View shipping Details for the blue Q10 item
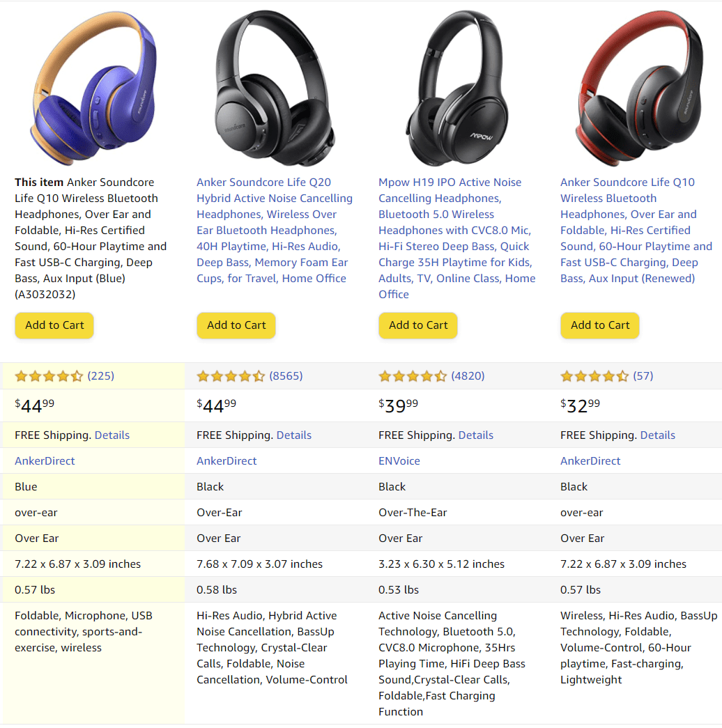Screen dimensions: 722x728 pyautogui.click(x=112, y=435)
